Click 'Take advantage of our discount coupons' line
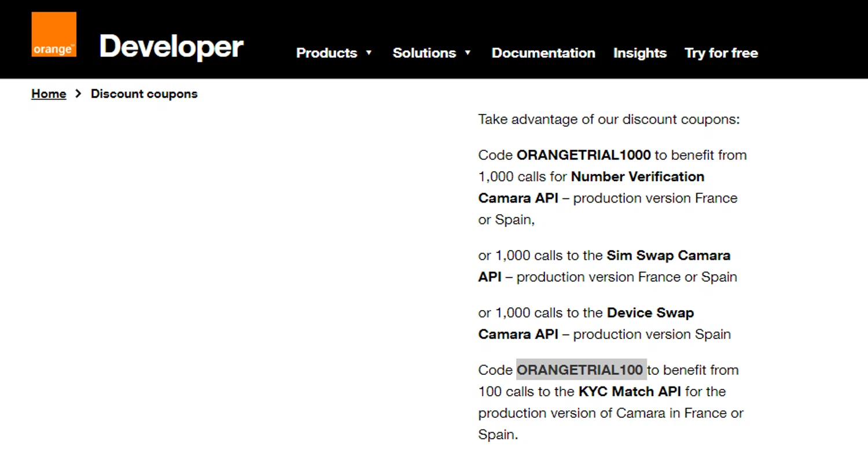 [609, 120]
